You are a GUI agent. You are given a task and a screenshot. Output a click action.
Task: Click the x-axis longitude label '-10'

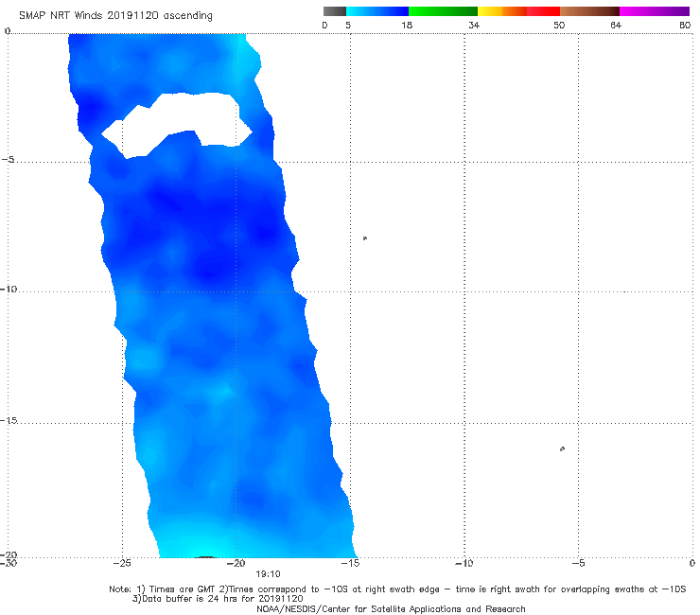(x=464, y=563)
